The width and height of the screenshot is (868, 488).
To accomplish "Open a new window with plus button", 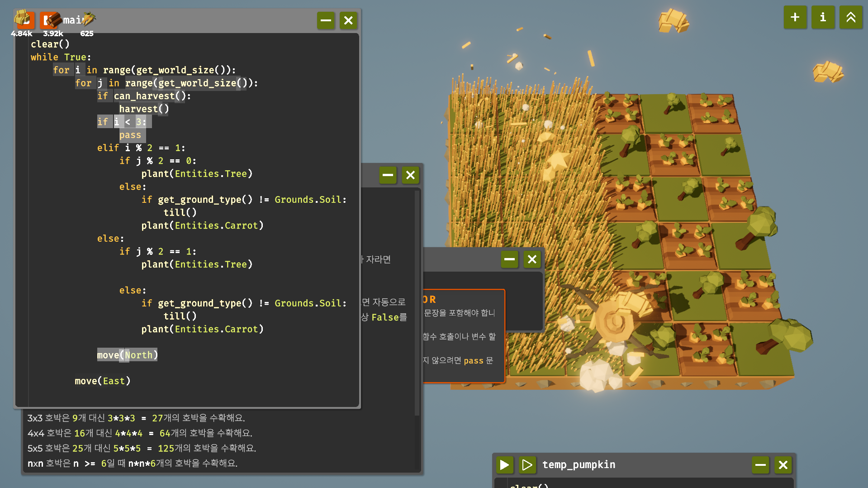I will (x=795, y=18).
